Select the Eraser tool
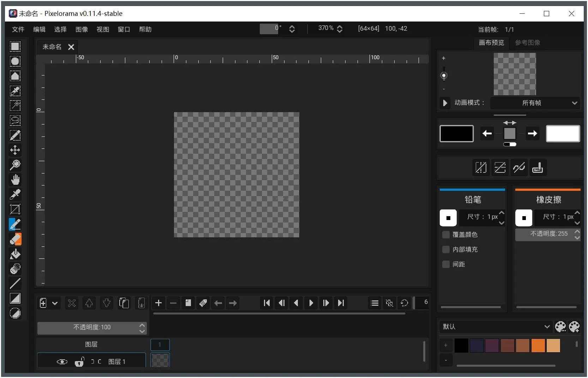The height and width of the screenshot is (378, 588). point(15,239)
